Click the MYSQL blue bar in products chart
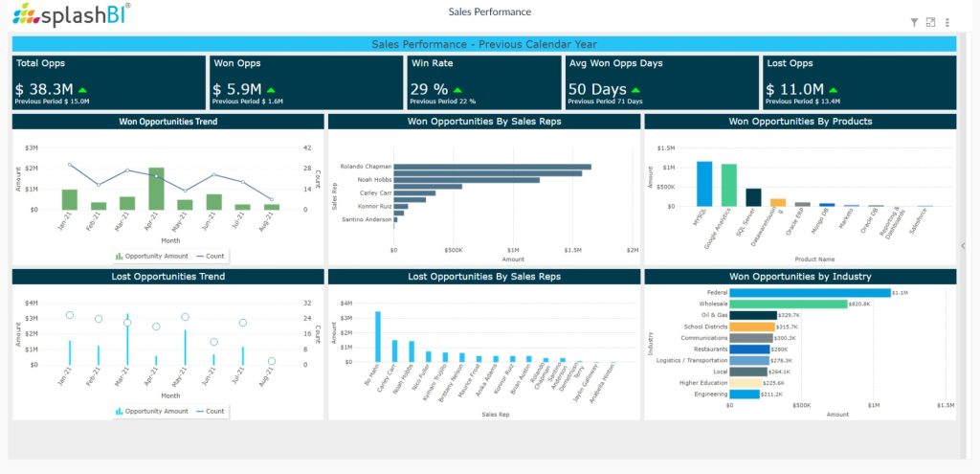This screenshot has height=474, width=980. coord(704,183)
